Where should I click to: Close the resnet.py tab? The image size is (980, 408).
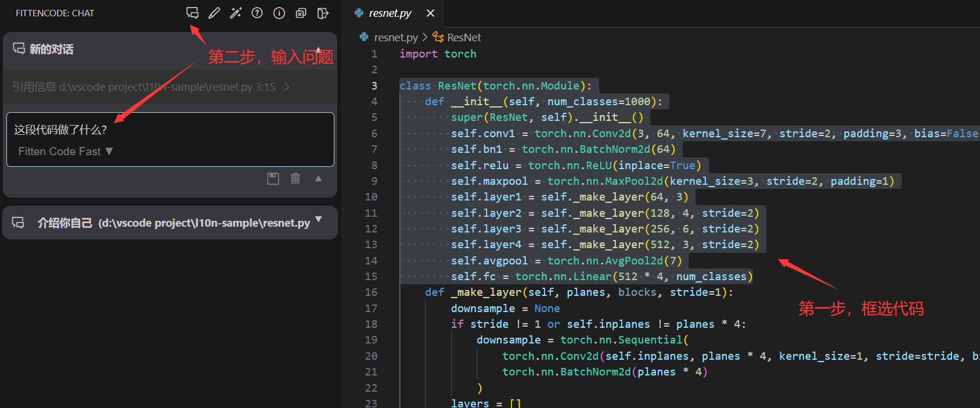pos(430,13)
